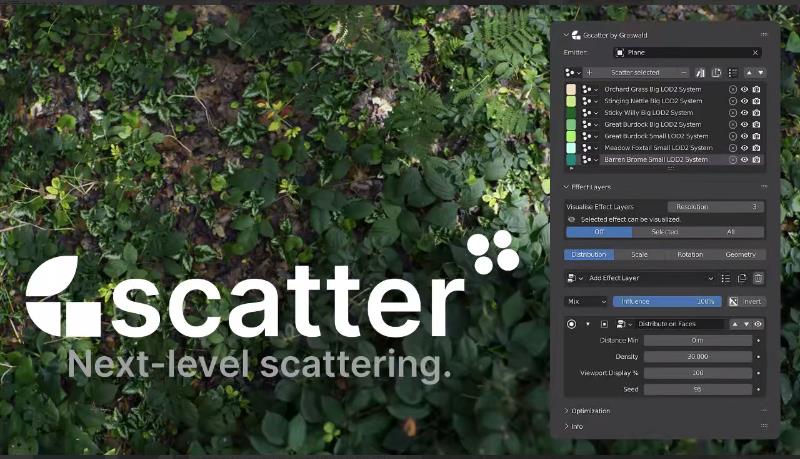The width and height of the screenshot is (800, 459).
Task: Click circle X icon on Barren Brome row
Action: point(733,160)
